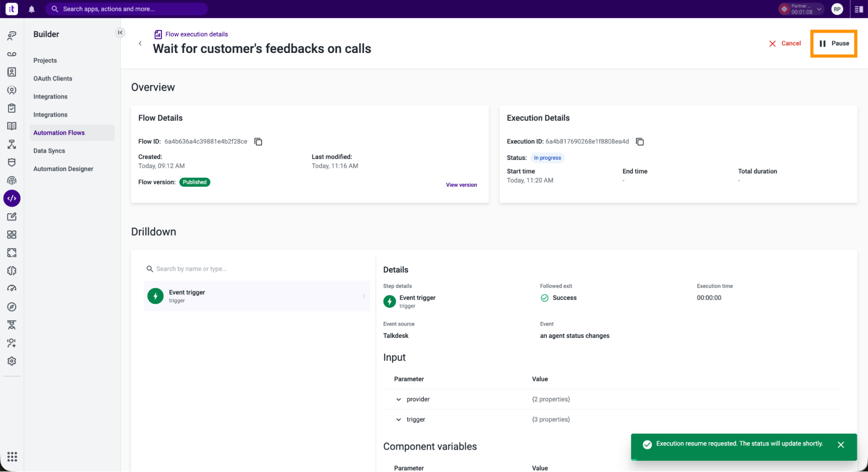Click the Execution ID value 6a4b817690268e1f8808ea4d
868x472 pixels.
click(587, 141)
